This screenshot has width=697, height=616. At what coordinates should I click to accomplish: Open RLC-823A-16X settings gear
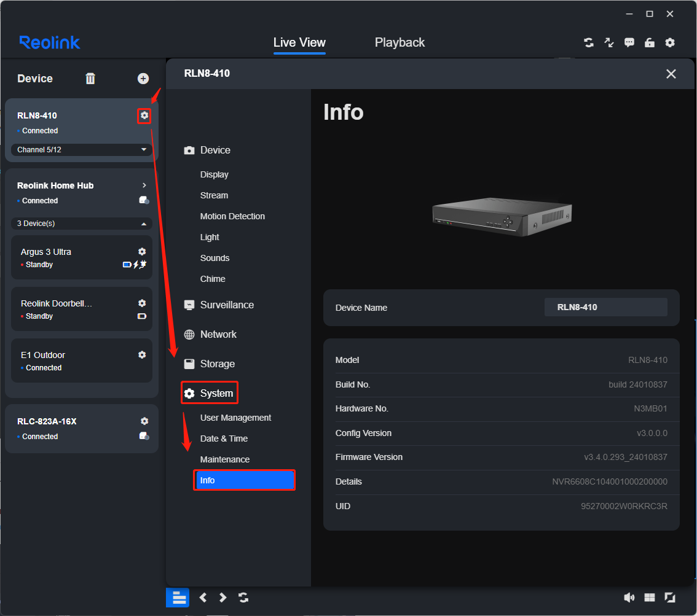click(144, 421)
